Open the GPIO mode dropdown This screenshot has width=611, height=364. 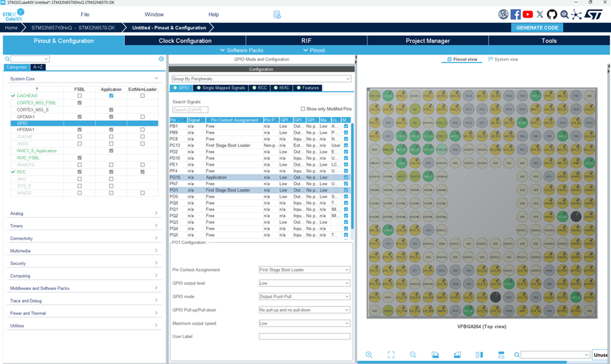pos(305,297)
